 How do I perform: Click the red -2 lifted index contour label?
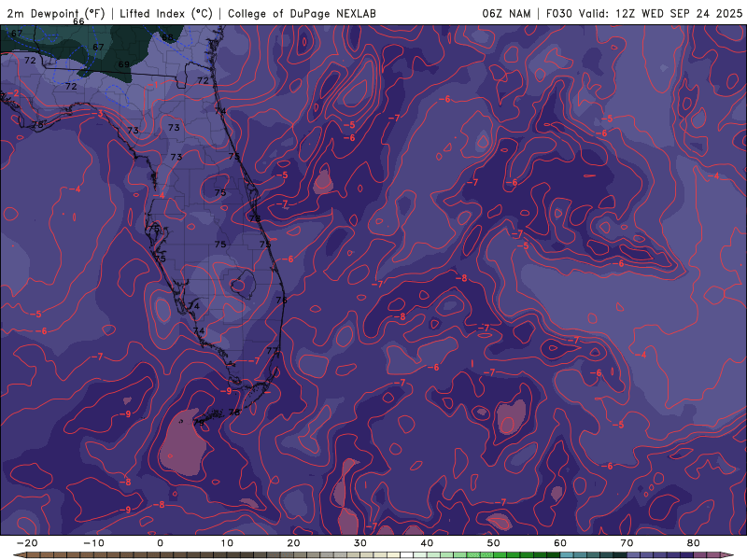click(x=14, y=92)
